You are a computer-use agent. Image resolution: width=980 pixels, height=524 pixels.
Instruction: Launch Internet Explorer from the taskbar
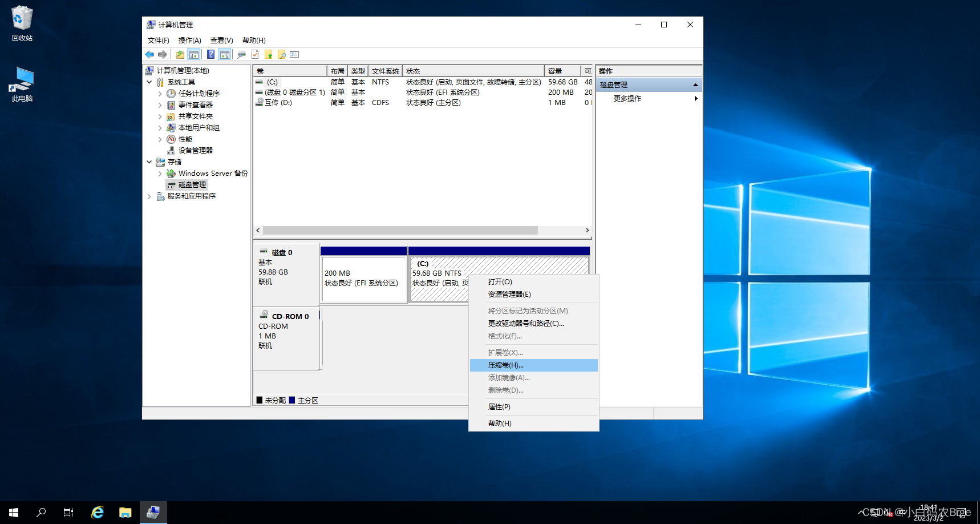[x=98, y=513]
